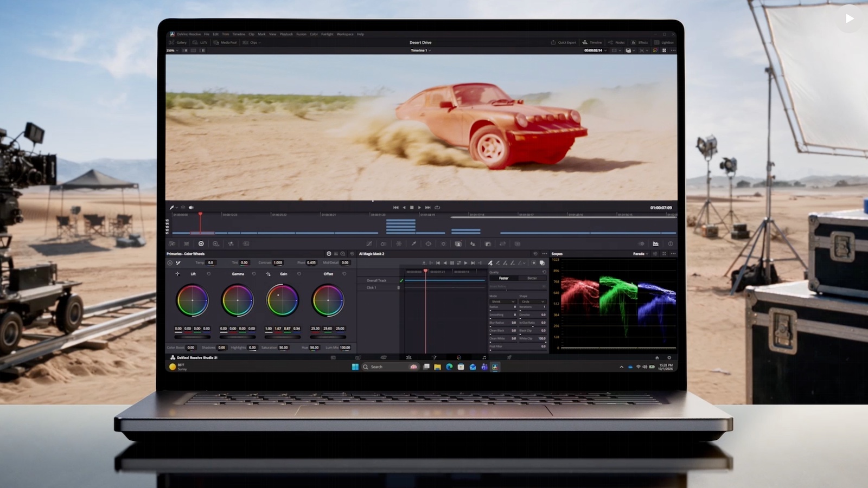
Task: Select the Magic Mask palette icon
Action: click(458, 244)
